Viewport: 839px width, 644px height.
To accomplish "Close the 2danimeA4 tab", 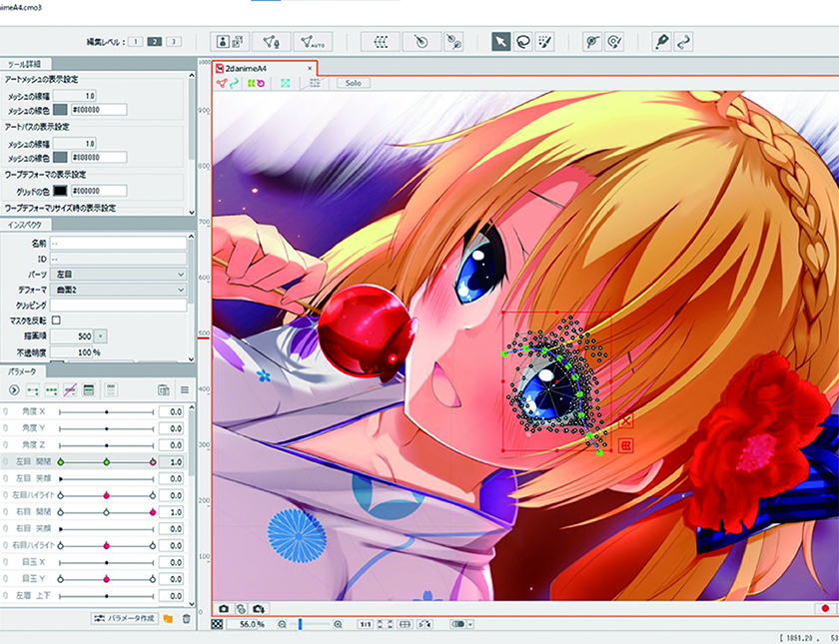I will tap(310, 68).
